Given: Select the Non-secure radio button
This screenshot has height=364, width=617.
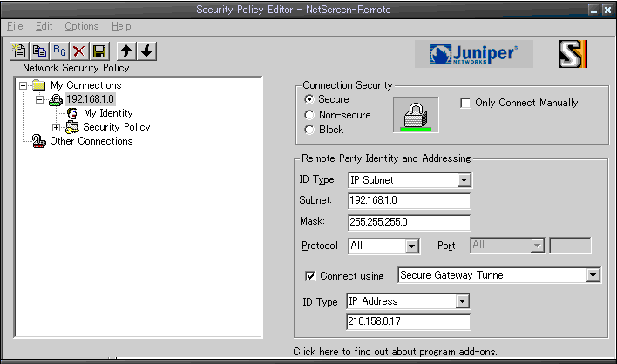Looking at the screenshot, I should [x=309, y=115].
